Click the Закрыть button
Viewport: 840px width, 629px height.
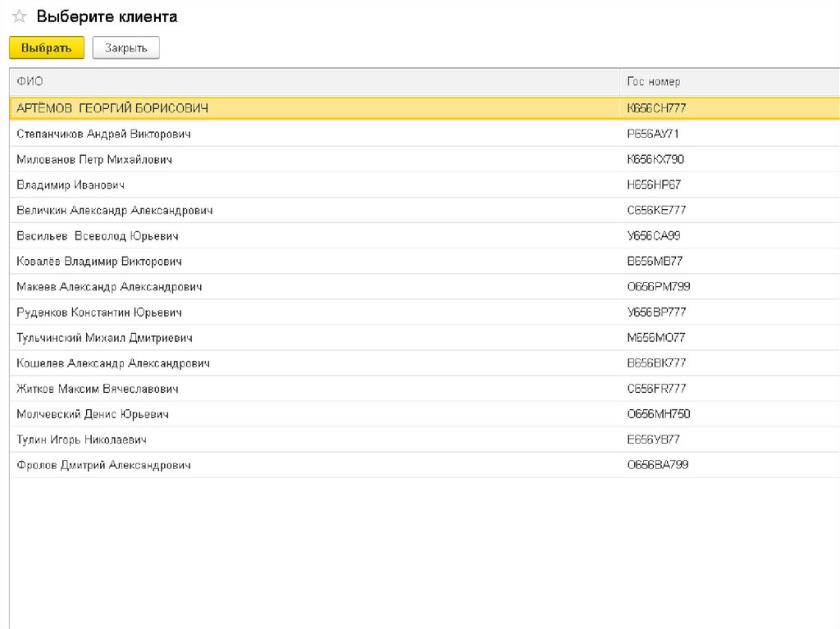126,48
